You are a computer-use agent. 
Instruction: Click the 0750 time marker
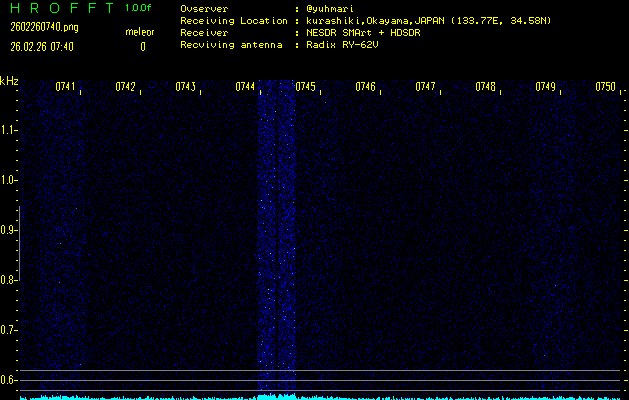click(x=605, y=87)
